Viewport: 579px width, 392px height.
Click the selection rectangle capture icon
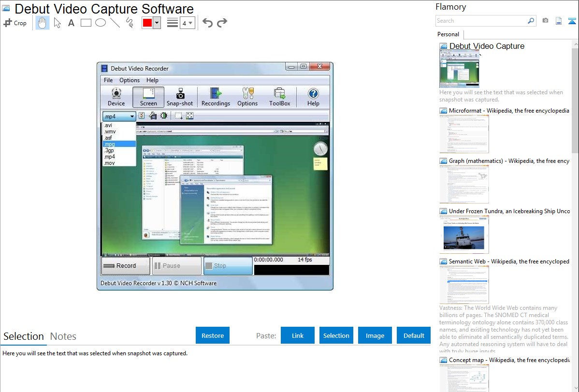178,116
